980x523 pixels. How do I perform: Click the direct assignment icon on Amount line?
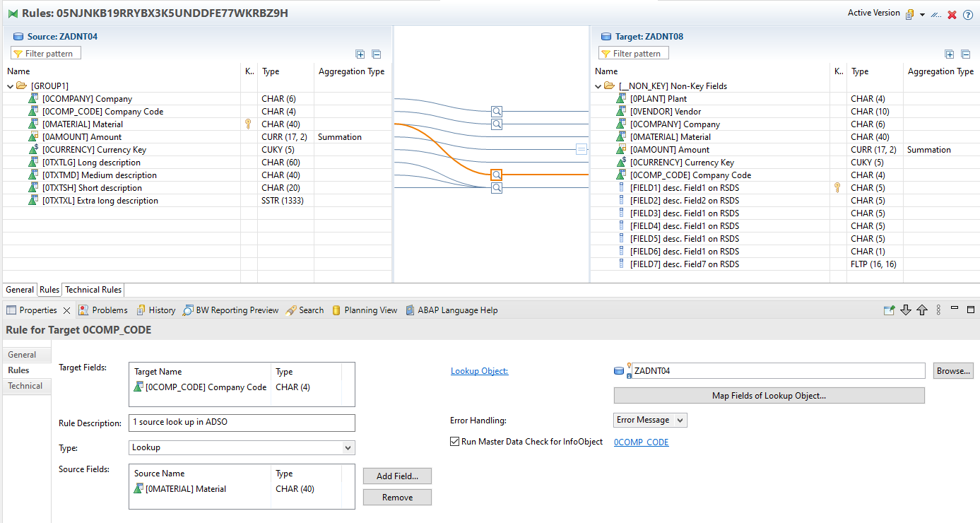pos(581,149)
